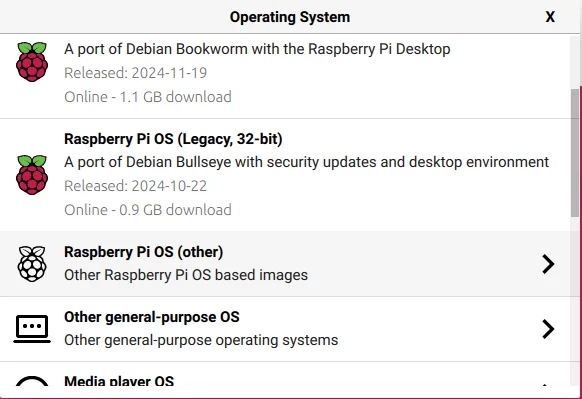Screen dimensions: 582x399
Task: Click the partially visible Media player OS icon
Action: [x=32, y=381]
